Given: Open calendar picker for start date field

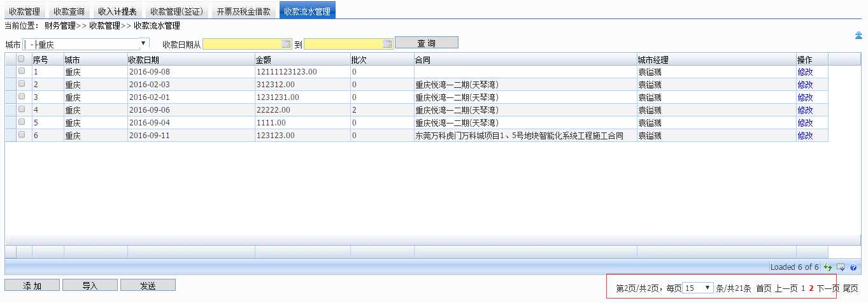Looking at the screenshot, I should tap(286, 44).
